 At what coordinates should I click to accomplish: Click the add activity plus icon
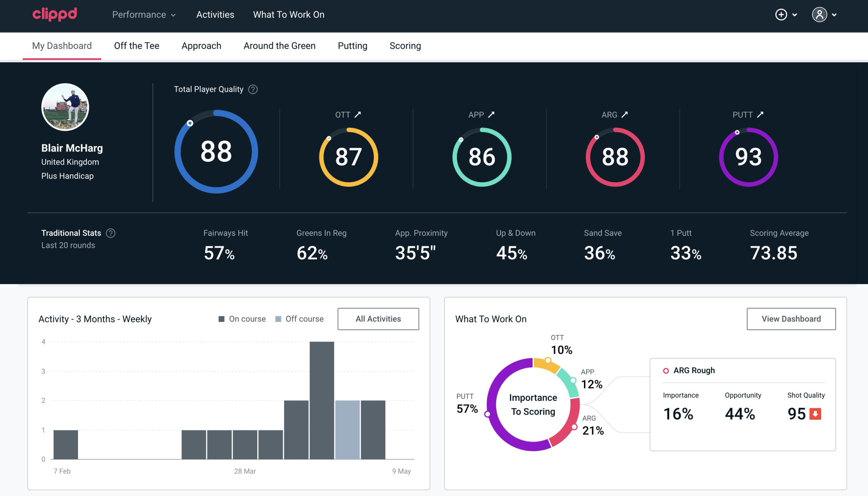[x=781, y=15]
